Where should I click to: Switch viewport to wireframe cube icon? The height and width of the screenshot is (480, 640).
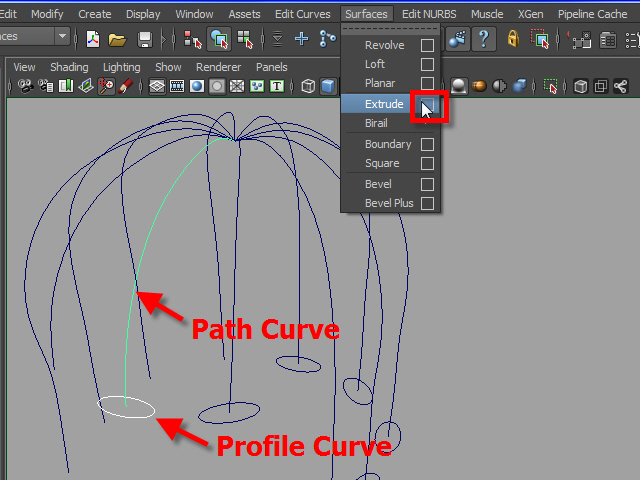tap(308, 86)
